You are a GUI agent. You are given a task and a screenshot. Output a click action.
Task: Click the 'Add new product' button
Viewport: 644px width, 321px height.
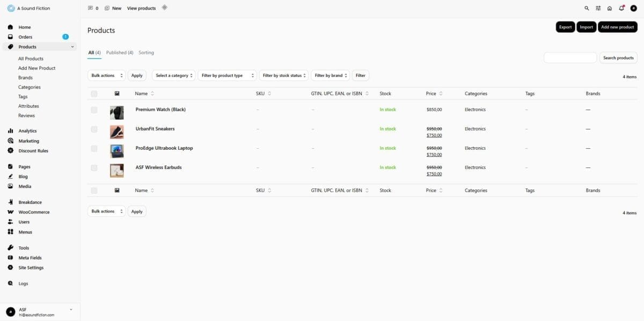(x=617, y=27)
